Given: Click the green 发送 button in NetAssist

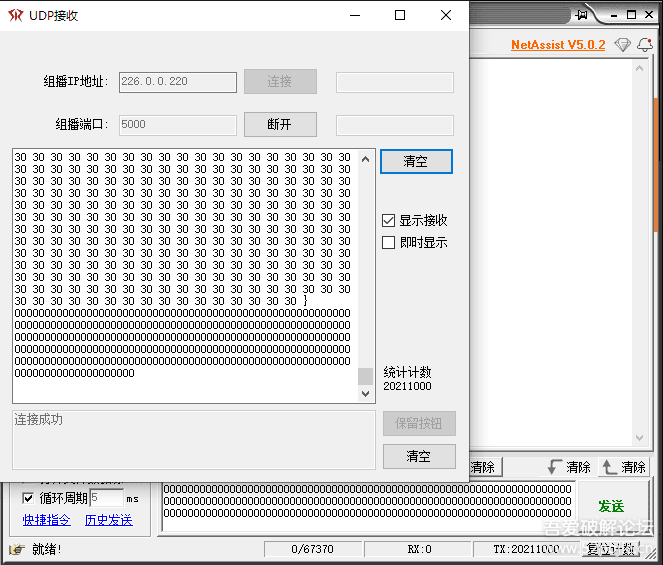Looking at the screenshot, I should coord(611,506).
